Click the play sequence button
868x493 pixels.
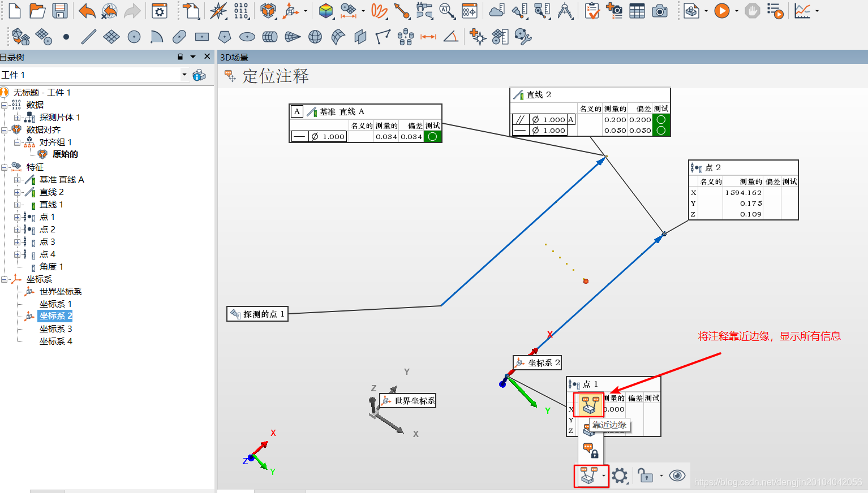[721, 11]
